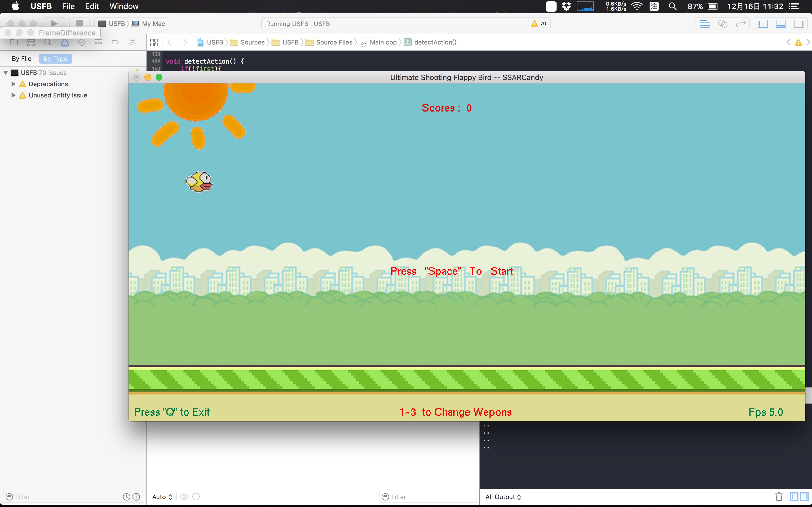Click the 70 warnings indicator
Viewport: 812px width, 507px height.
(539, 23)
